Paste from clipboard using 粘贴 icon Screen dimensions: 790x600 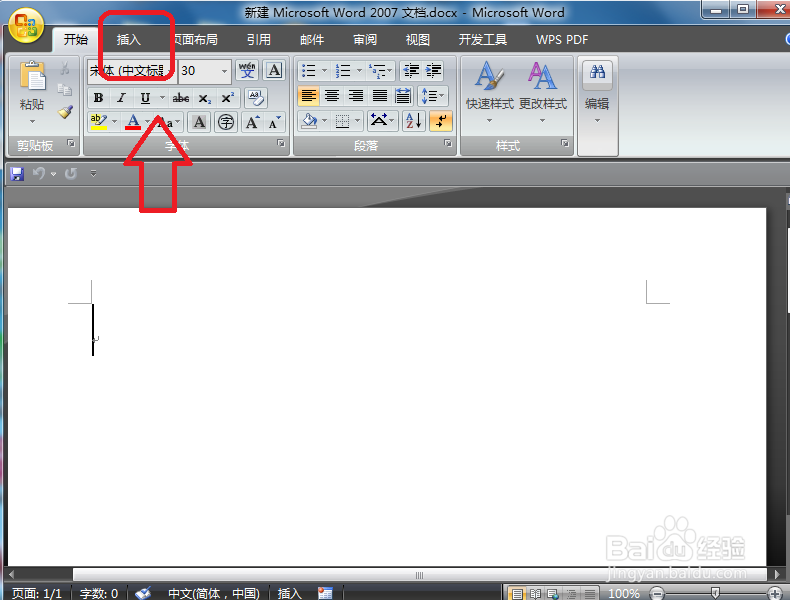(32, 77)
